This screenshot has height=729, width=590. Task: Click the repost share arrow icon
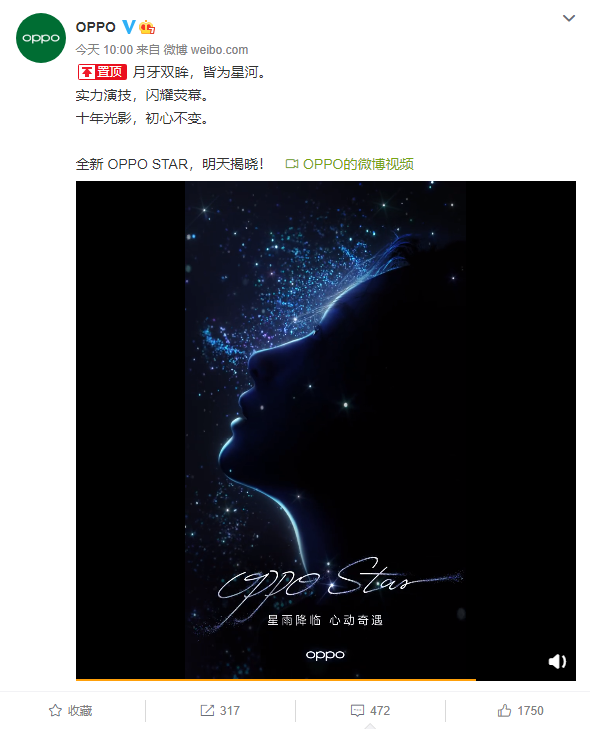pos(207,710)
